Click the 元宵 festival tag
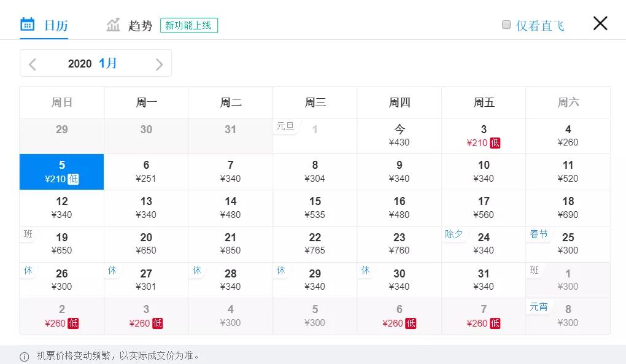The image size is (626, 364). (539, 306)
